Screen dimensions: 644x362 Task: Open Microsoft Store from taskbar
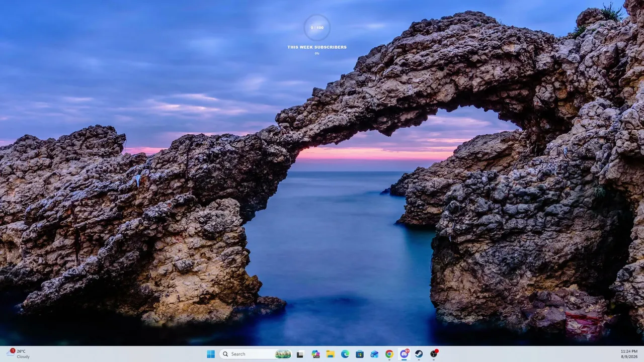click(x=360, y=354)
